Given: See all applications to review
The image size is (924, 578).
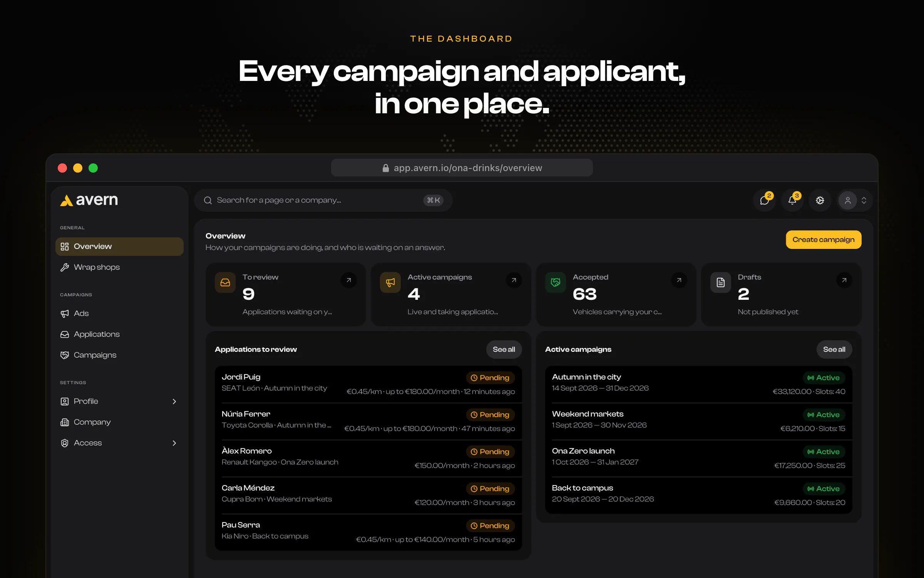Looking at the screenshot, I should pos(504,349).
